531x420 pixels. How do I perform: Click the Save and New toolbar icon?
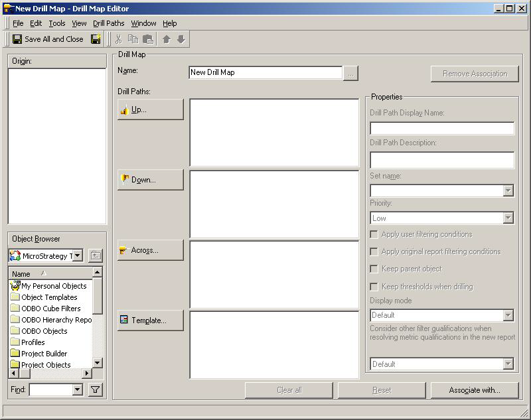(x=96, y=39)
